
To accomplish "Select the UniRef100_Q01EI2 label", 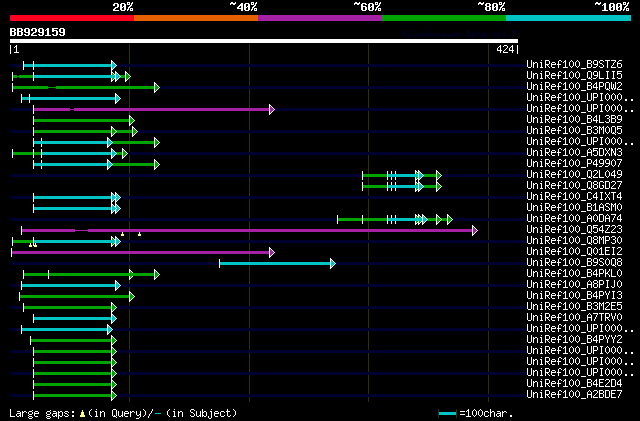I will (x=574, y=252).
